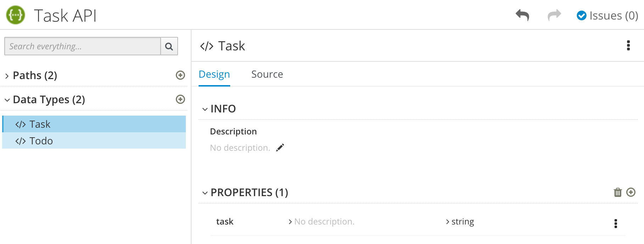This screenshot has height=244, width=644.
Task: Click the search magnifier icon
Action: tap(169, 46)
